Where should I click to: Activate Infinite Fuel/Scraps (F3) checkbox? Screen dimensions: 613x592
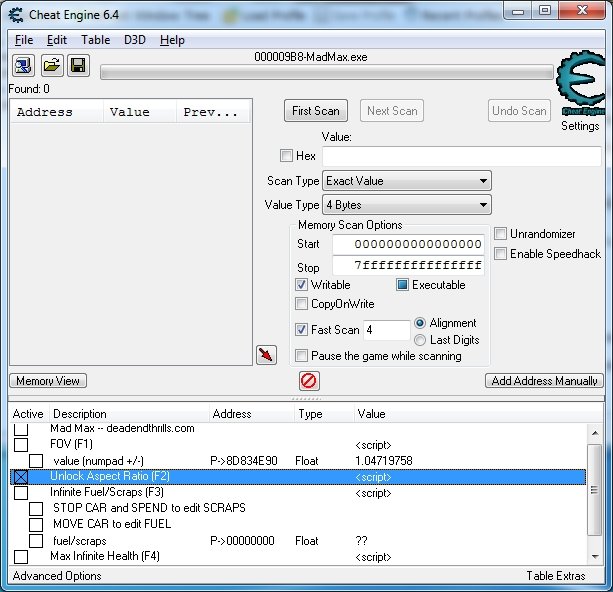click(21, 493)
